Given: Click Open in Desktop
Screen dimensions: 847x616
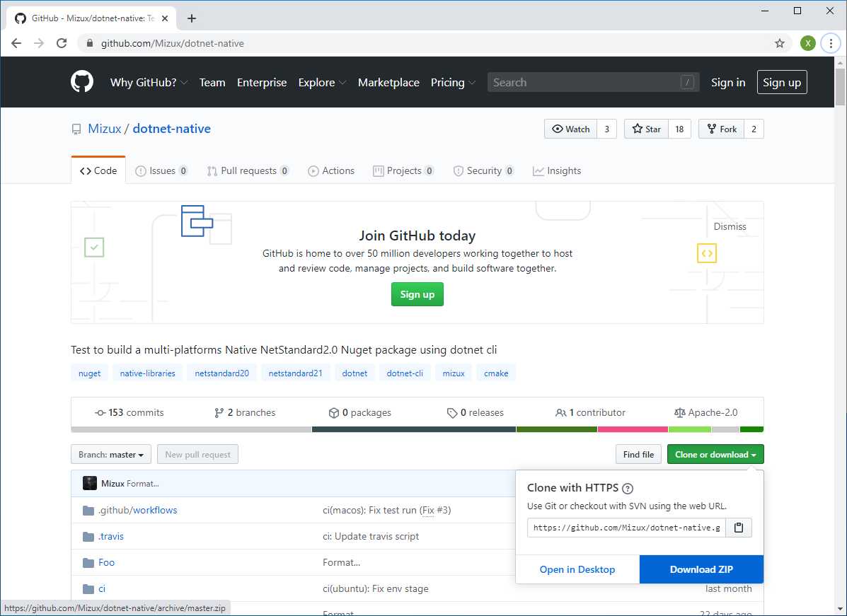Looking at the screenshot, I should pos(577,569).
